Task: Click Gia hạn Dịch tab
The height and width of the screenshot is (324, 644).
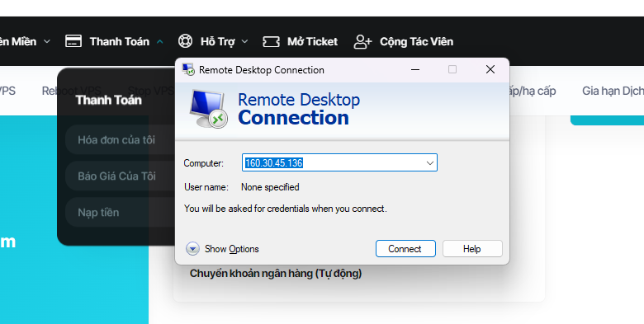Action: pyautogui.click(x=613, y=91)
